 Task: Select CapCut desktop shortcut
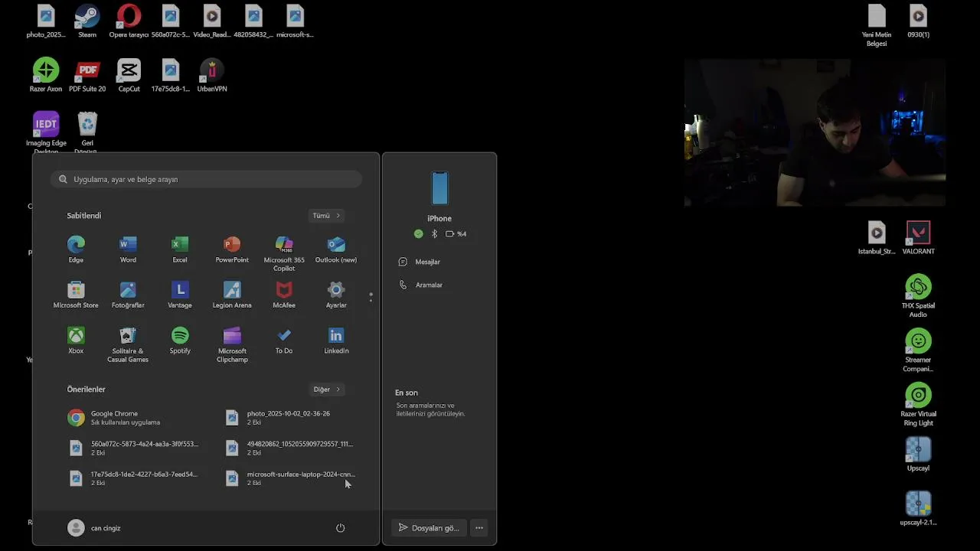click(129, 75)
